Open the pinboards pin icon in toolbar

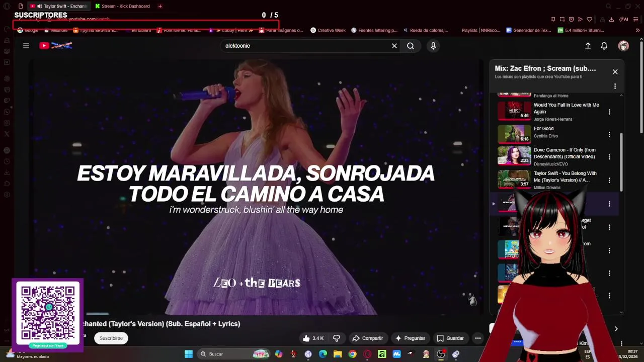[x=553, y=19]
